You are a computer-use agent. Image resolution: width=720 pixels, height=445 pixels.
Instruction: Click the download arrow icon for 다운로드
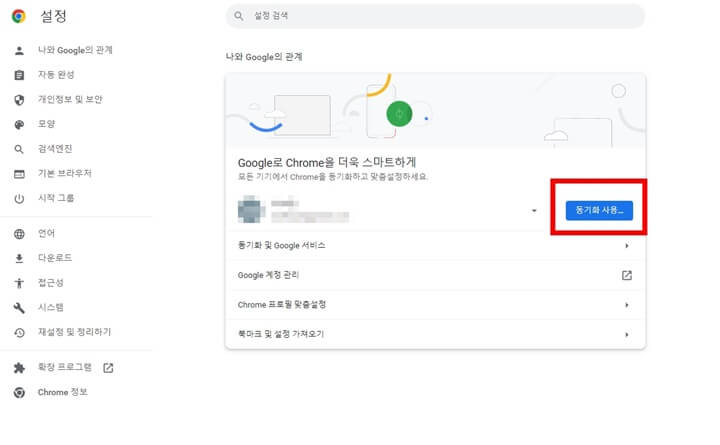coord(19,259)
